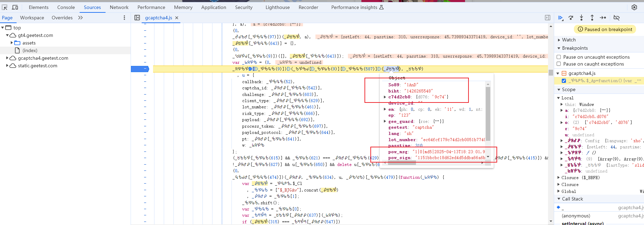Enable Pause on uncaught exceptions
The width and height of the screenshot is (644, 225).
(559, 57)
